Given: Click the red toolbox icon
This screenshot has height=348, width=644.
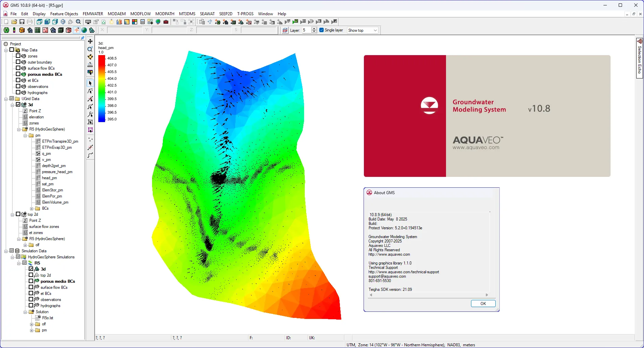Looking at the screenshot, I should click(166, 22).
